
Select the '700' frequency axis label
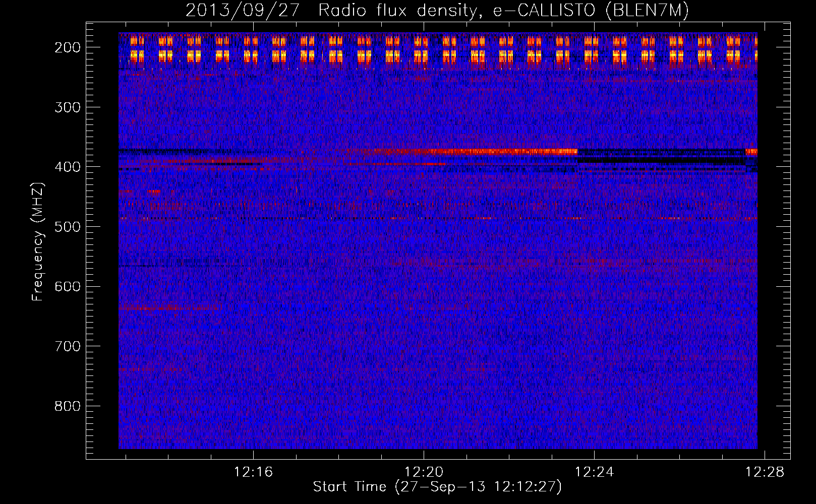[x=67, y=346]
